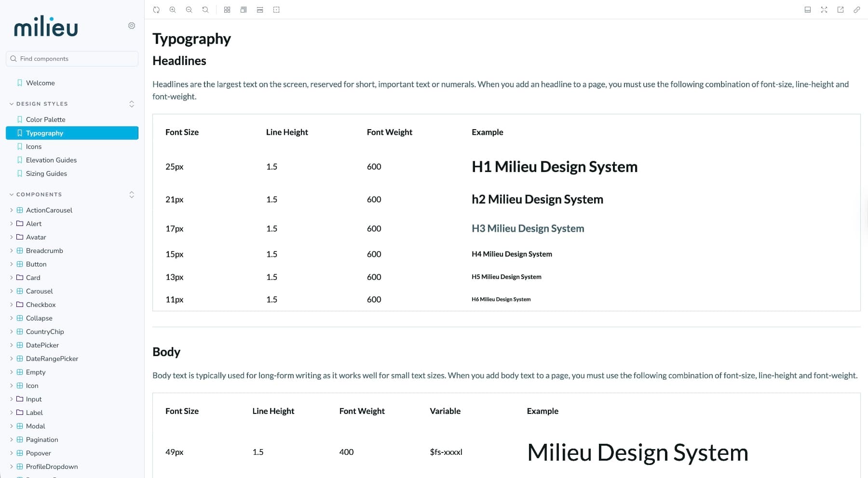Reset the preview zoom level
868x478 pixels.
(205, 9)
